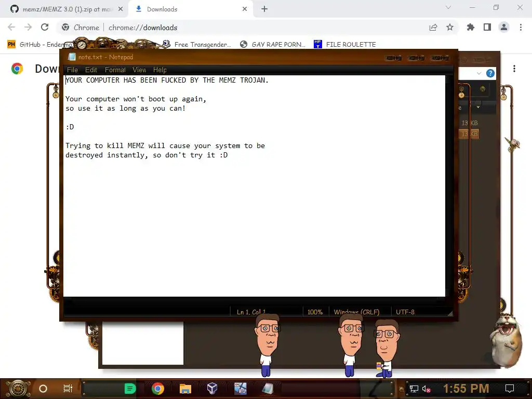Click the note.txt Notepad title bar
This screenshot has height=399, width=532.
(224, 57)
